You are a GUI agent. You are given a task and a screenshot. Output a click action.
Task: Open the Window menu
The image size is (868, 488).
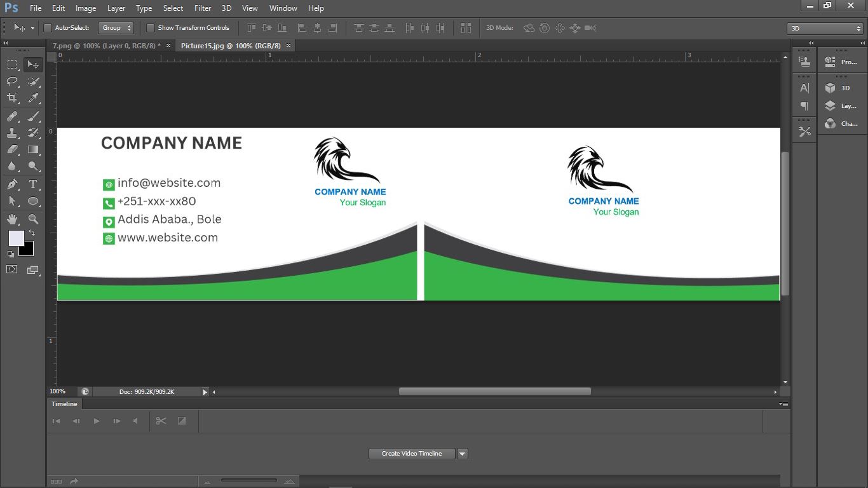click(283, 8)
